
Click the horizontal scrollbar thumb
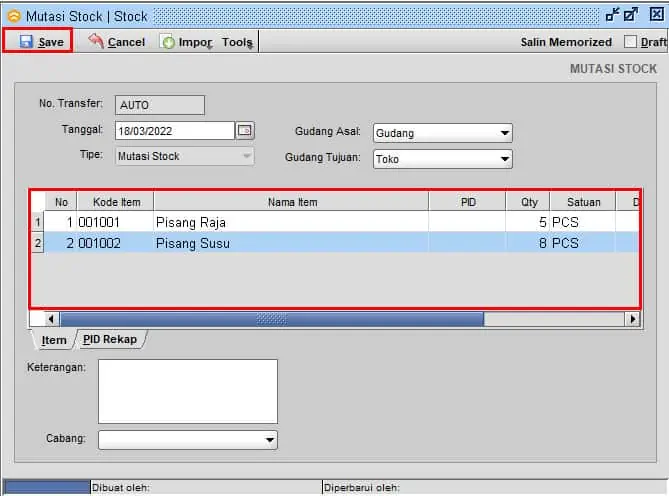[272, 319]
